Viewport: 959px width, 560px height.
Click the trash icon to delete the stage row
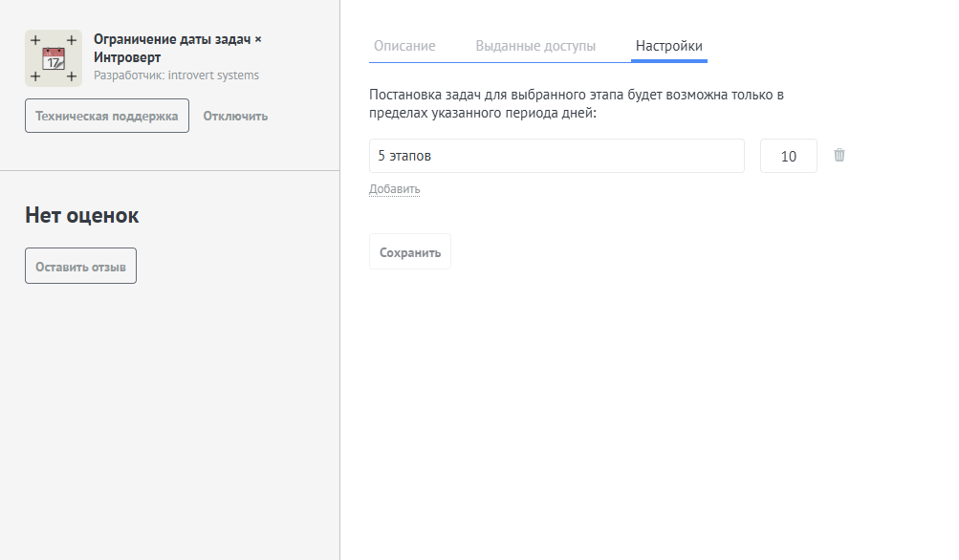point(839,155)
